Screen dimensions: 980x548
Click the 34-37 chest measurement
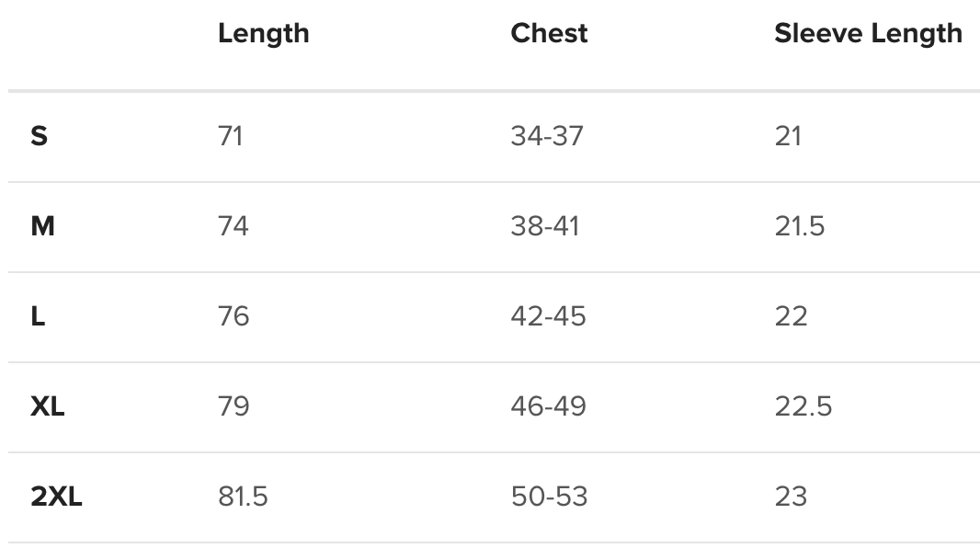(547, 136)
